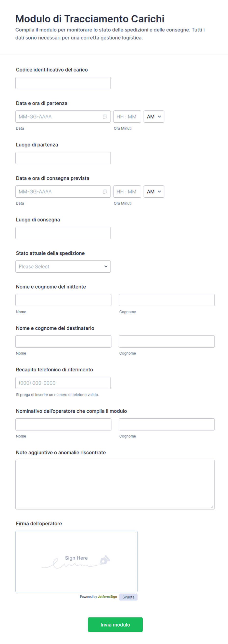
Task: Click the 'Luogo di partenza' text field
Action: [x=63, y=158]
